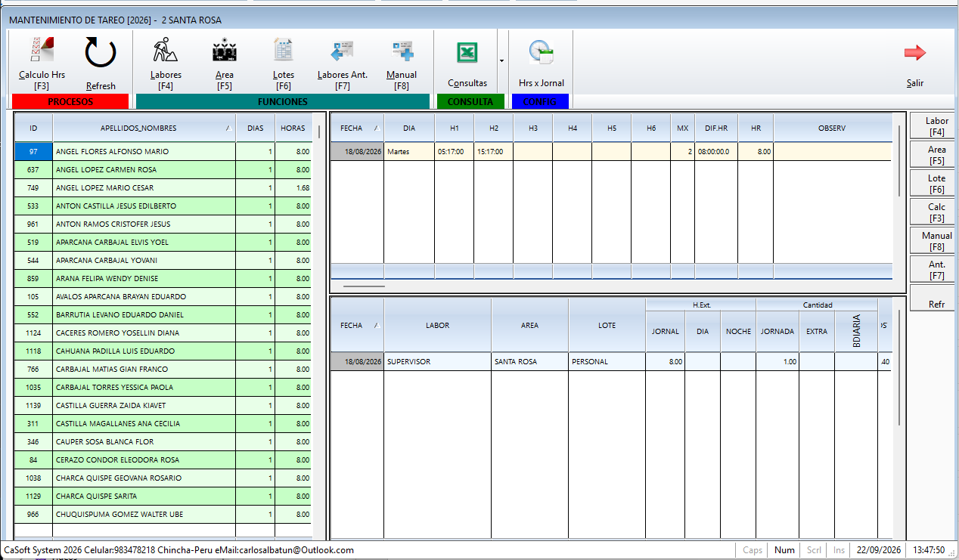Viewport: 959px width, 560px height.
Task: Click the DIAS column header
Action: tap(256, 128)
